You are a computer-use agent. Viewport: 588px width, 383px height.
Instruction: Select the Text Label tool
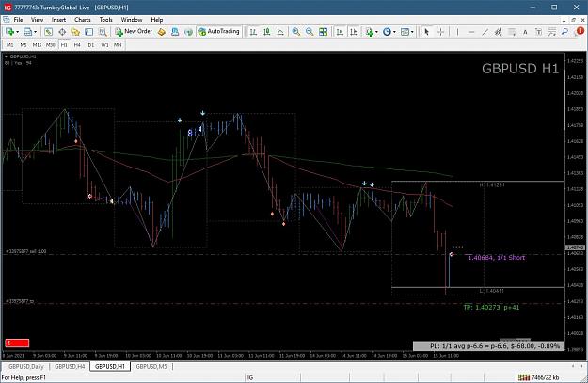point(538,32)
